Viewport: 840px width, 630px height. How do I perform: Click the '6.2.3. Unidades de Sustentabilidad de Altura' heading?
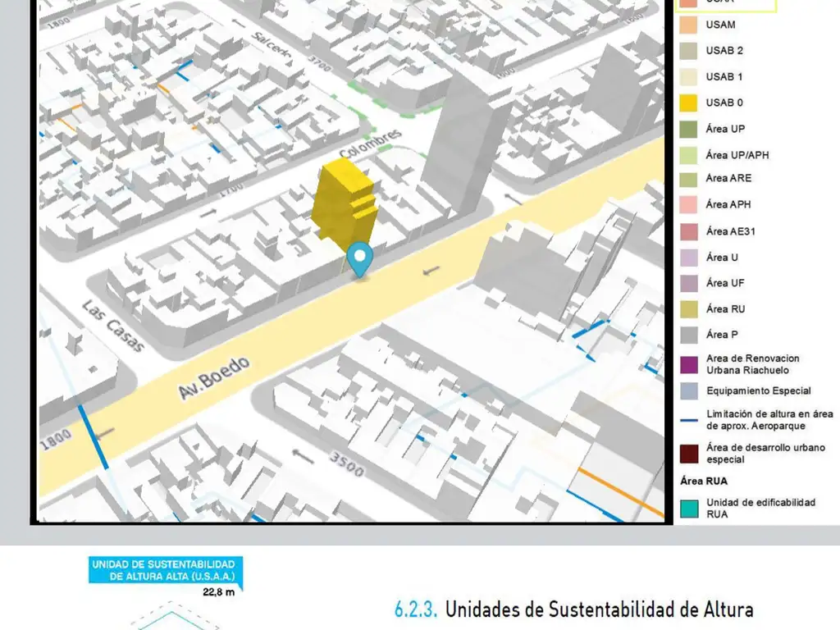[573, 609]
